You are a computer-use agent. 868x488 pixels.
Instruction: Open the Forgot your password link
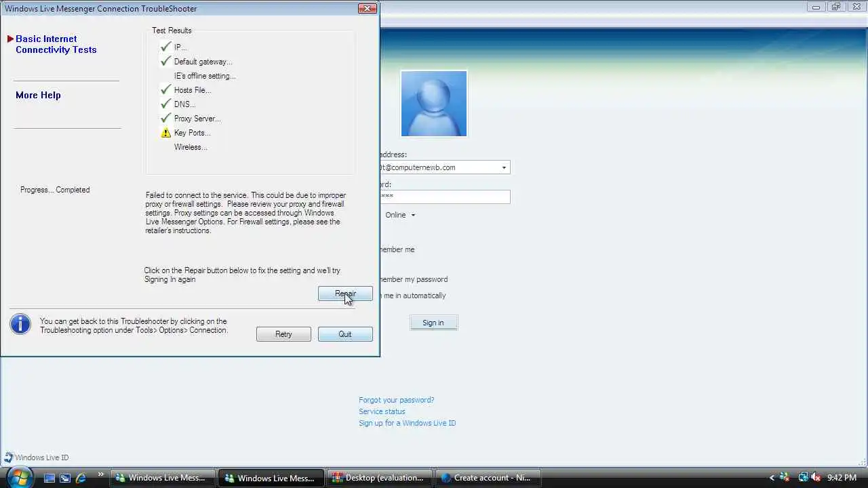[396, 400]
